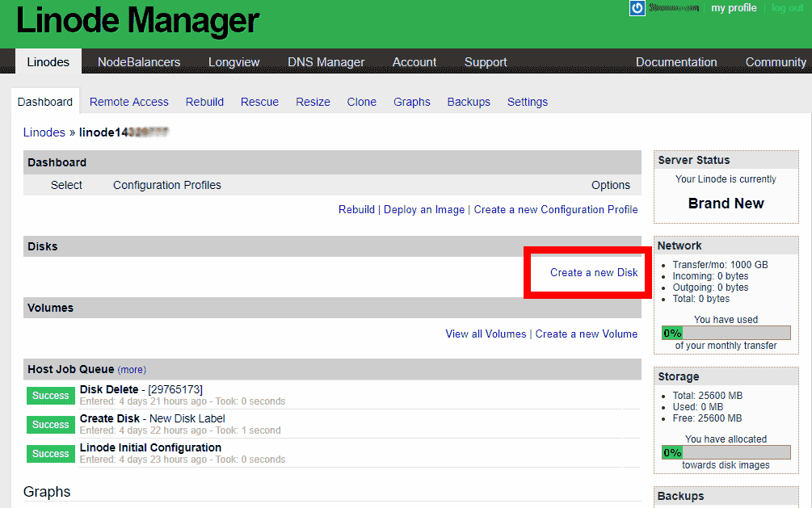This screenshot has width=812, height=508.
Task: Visit the Community navigation link
Action: [776, 61]
